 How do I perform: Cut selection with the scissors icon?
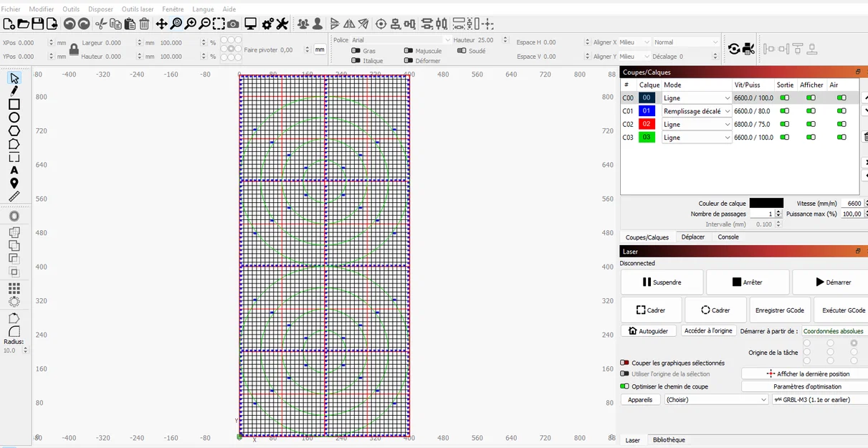point(101,24)
